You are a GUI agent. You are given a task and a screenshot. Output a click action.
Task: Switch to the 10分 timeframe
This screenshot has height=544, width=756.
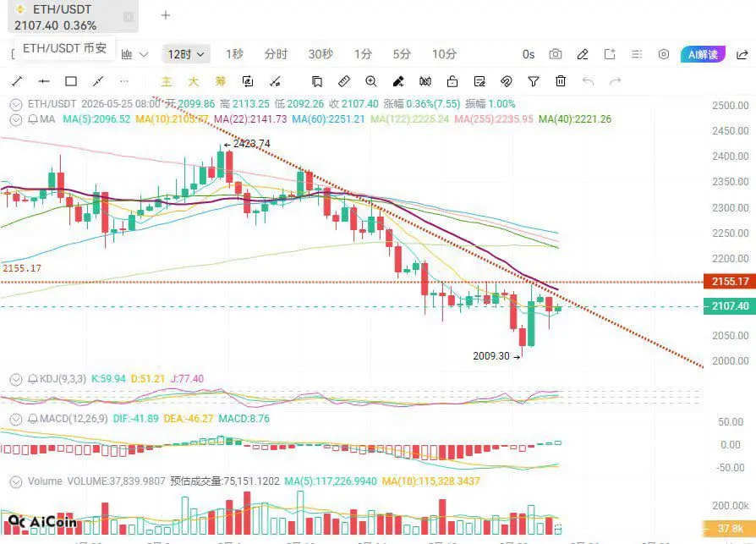tap(444, 54)
